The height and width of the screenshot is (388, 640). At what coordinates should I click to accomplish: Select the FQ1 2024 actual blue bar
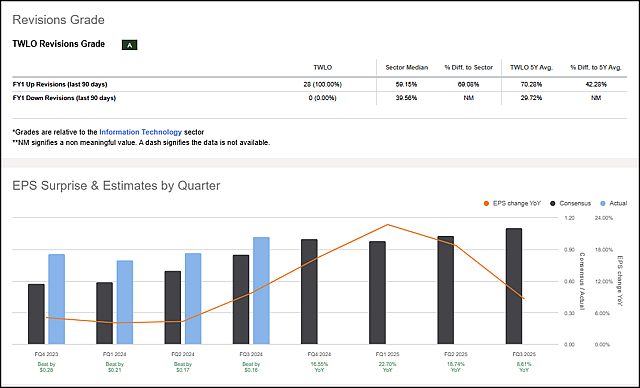(125, 302)
